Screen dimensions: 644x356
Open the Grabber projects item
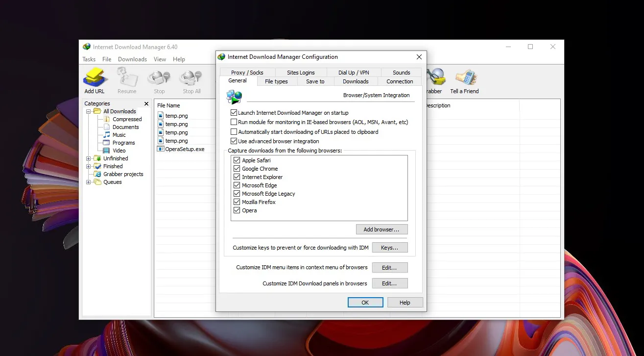(123, 174)
